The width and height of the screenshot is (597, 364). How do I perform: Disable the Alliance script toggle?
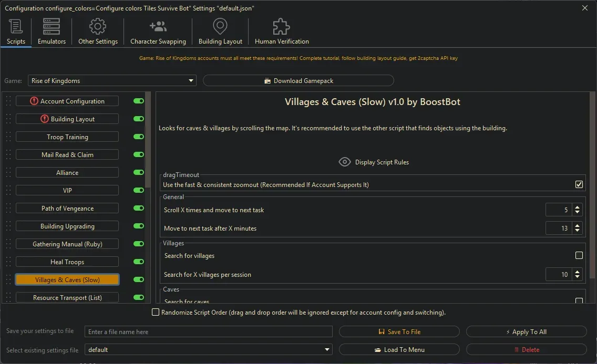(x=139, y=173)
